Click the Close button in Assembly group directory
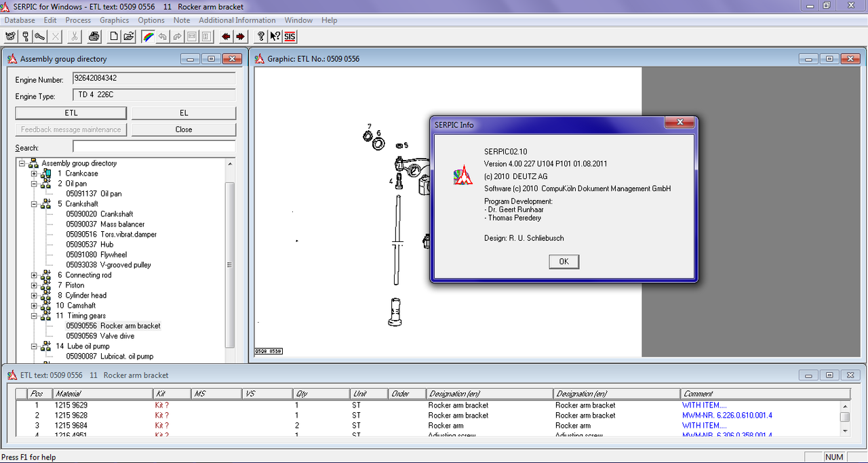 point(184,129)
